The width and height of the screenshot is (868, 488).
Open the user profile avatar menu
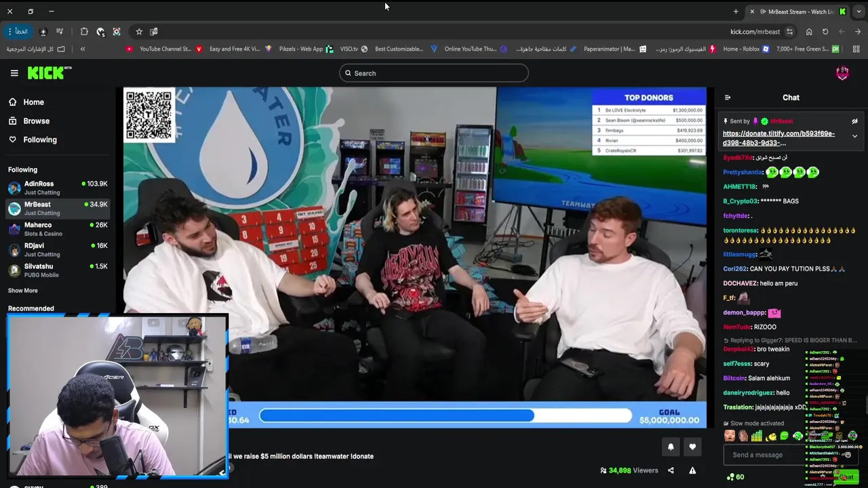pyautogui.click(x=842, y=73)
